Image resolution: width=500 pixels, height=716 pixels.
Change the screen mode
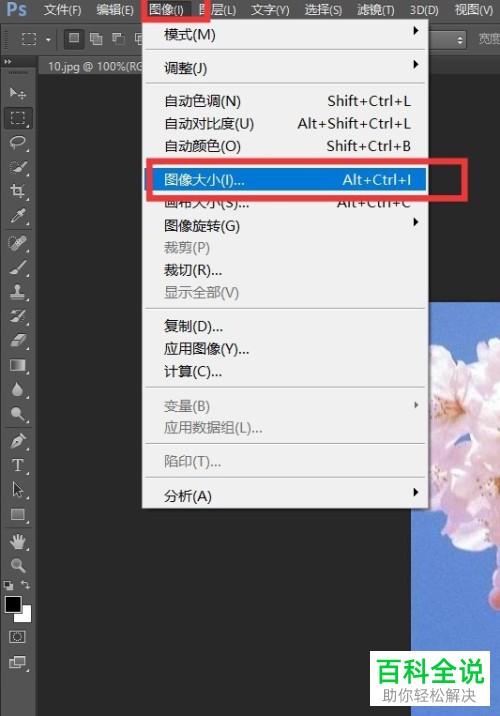tap(17, 661)
